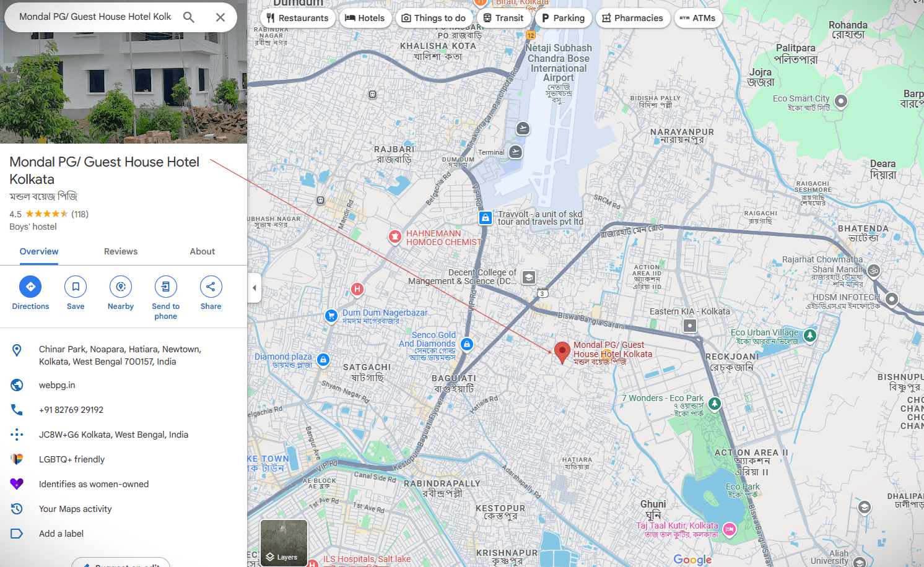Click the Eastern KIA Kolkata marker
Viewport: 924px width, 567px height.
pyautogui.click(x=690, y=325)
